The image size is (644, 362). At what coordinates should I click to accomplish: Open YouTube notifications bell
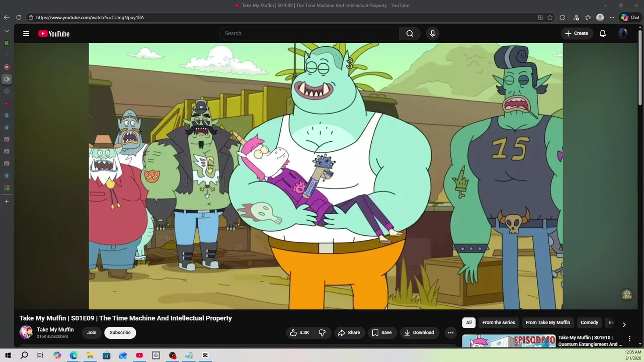603,34
